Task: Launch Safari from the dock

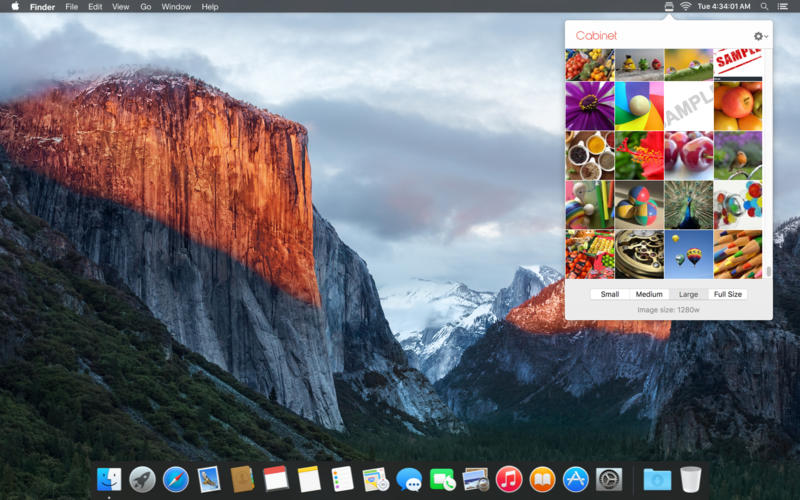Action: coord(176,480)
